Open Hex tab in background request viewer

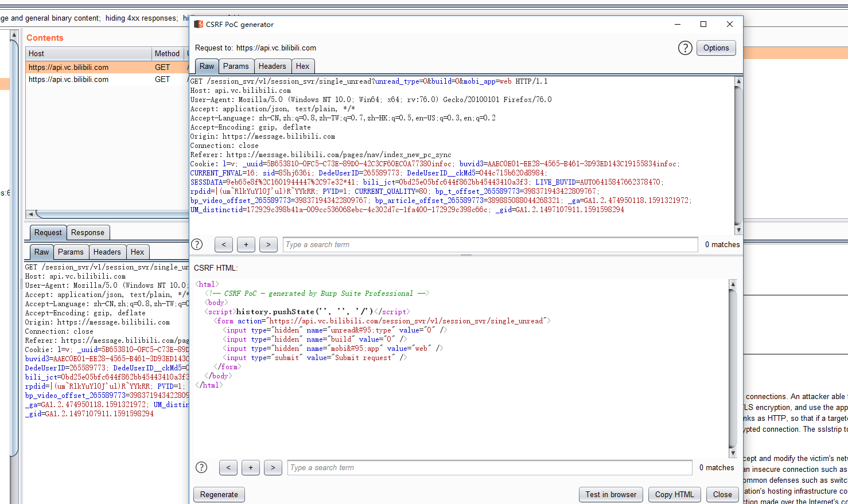pyautogui.click(x=138, y=252)
